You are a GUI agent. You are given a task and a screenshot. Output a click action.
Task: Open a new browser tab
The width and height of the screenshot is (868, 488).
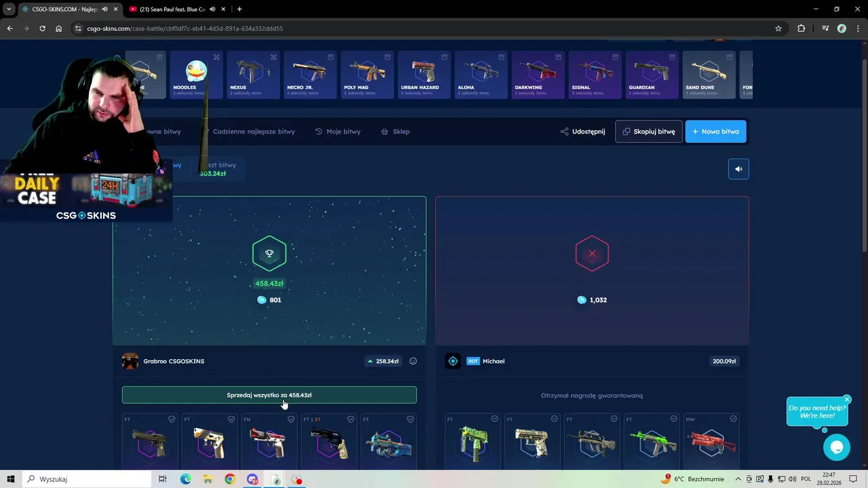pyautogui.click(x=239, y=9)
